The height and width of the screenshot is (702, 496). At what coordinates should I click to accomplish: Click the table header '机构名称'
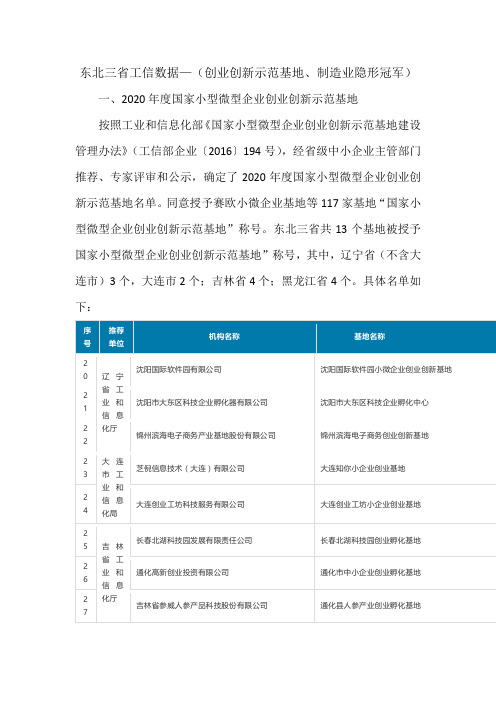coord(224,337)
